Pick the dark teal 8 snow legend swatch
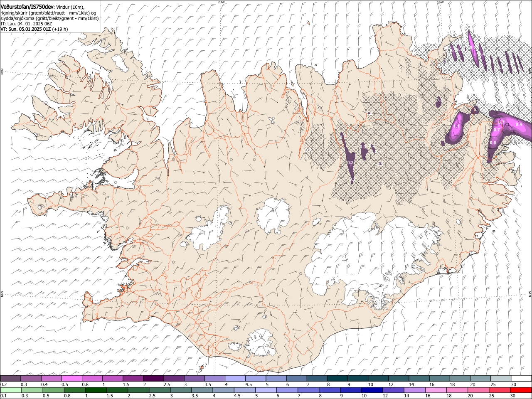The width and height of the screenshot is (532, 399). tap(337, 378)
